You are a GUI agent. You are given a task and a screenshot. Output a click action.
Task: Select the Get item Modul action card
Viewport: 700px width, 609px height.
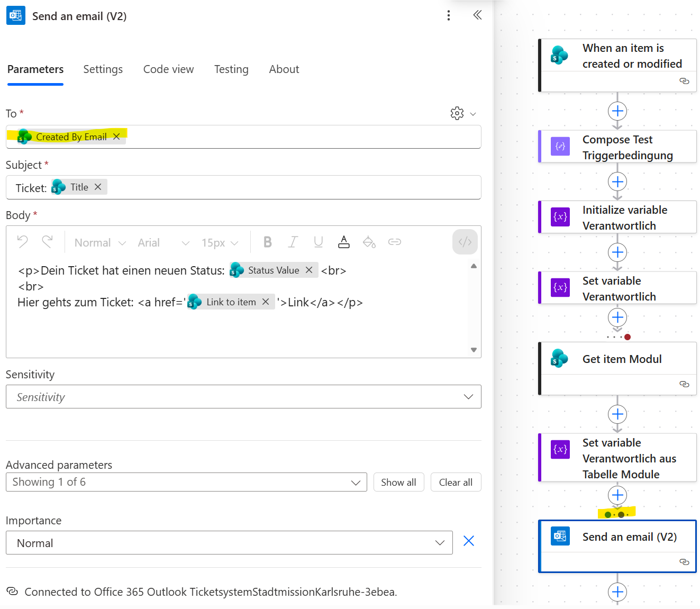[621, 359]
